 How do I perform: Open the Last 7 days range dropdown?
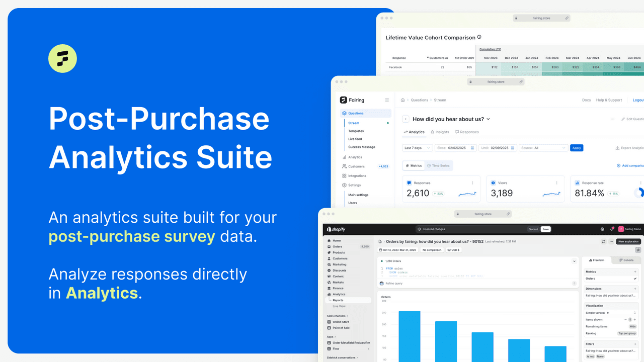point(418,148)
